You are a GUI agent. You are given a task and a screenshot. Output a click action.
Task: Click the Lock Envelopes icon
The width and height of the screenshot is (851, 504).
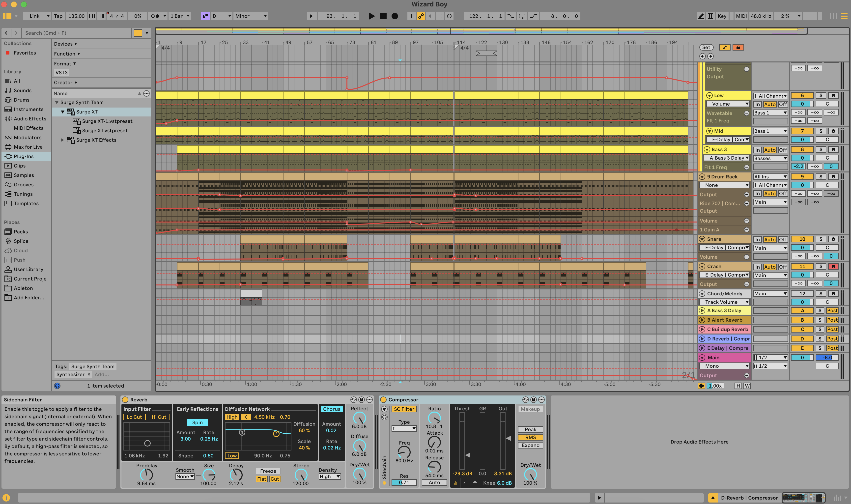738,47
